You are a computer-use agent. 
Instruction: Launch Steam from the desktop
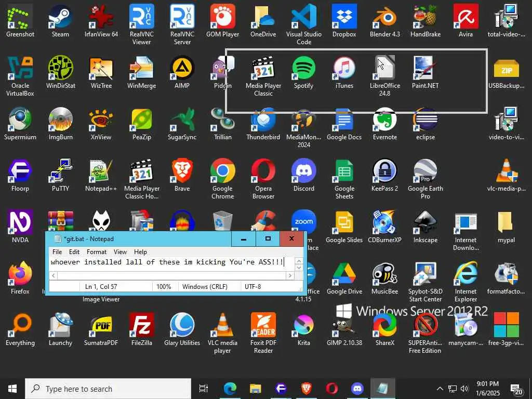point(60,21)
